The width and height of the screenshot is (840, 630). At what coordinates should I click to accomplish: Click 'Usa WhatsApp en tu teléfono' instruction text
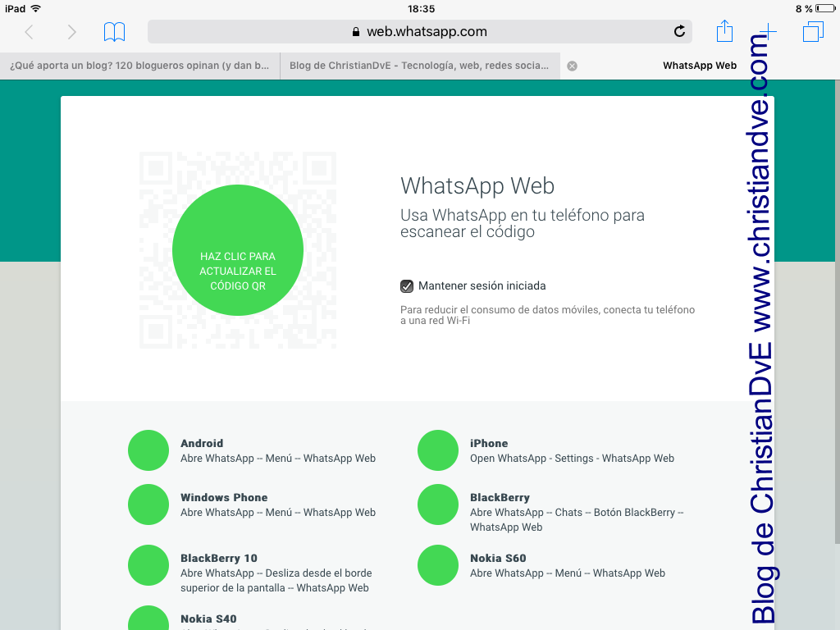[x=523, y=223]
